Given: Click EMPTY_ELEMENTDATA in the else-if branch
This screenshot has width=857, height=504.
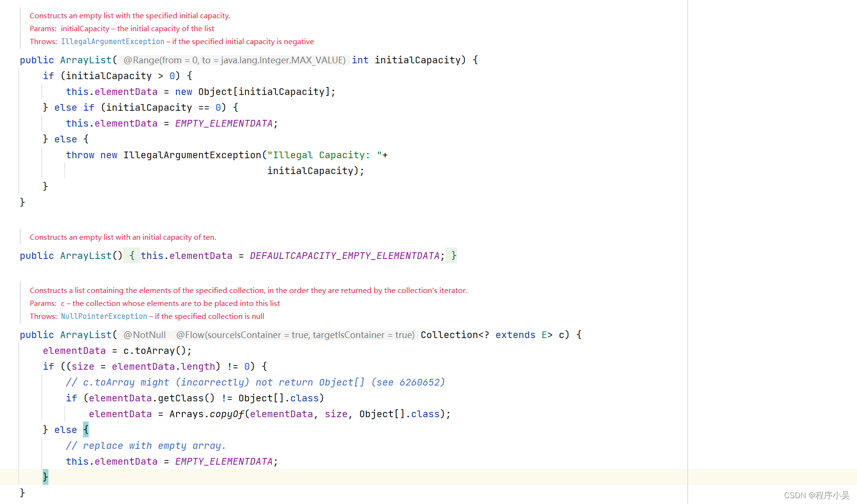Looking at the screenshot, I should coord(224,123).
